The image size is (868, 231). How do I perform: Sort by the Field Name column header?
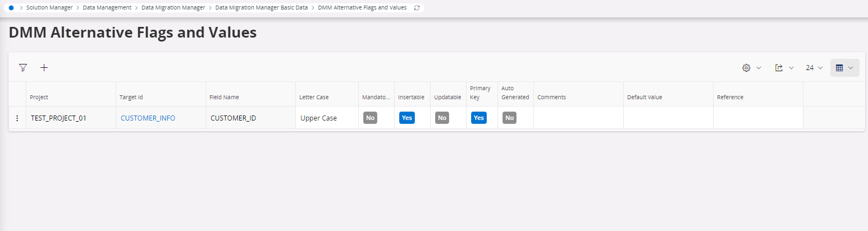pos(224,97)
